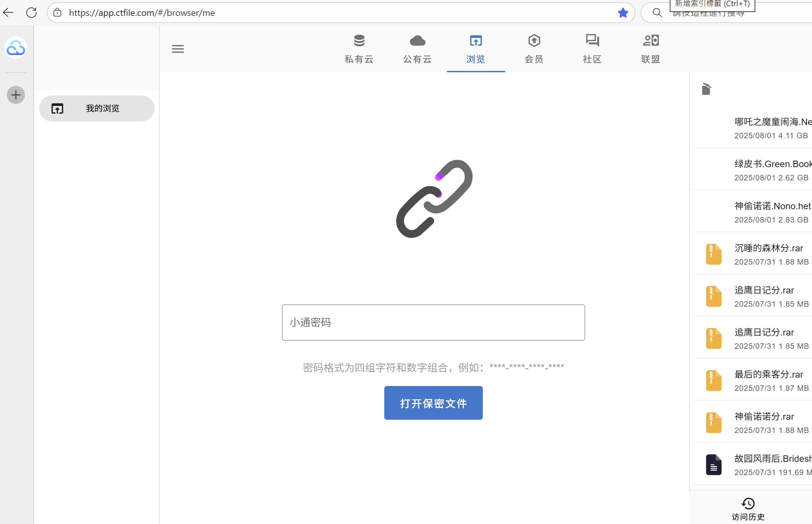Open the 会员 (Membership) section icon
Image resolution: width=812 pixels, height=524 pixels.
pyautogui.click(x=533, y=40)
